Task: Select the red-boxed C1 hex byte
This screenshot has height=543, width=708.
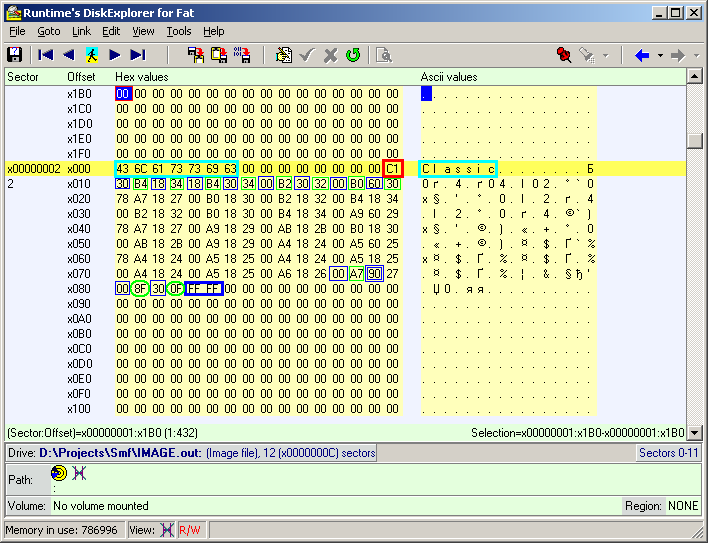Action: point(392,169)
